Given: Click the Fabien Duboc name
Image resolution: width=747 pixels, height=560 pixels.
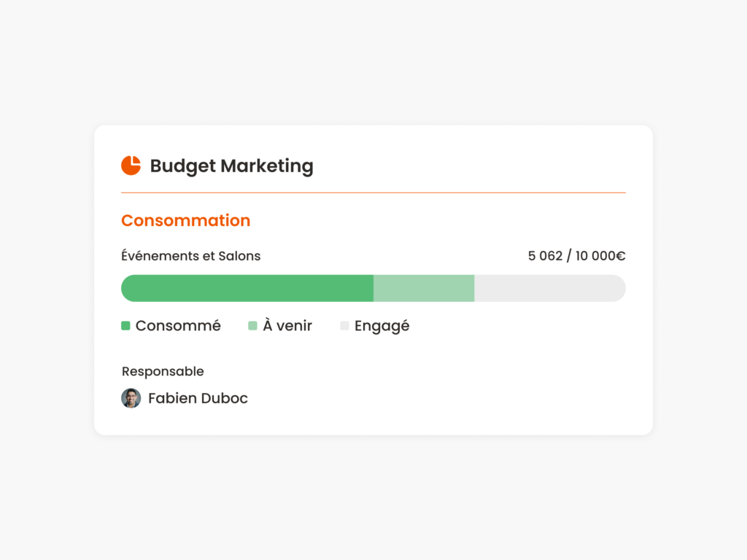Looking at the screenshot, I should (x=198, y=398).
